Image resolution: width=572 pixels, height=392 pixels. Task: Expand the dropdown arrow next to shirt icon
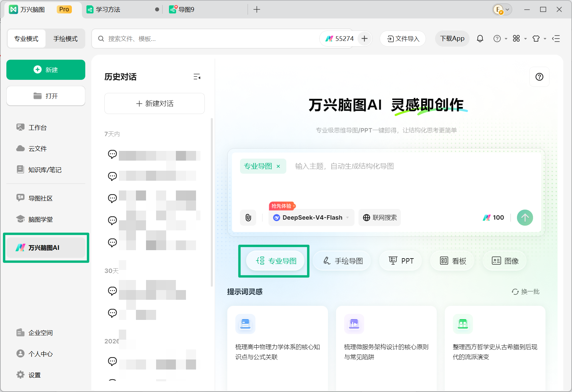tap(545, 39)
